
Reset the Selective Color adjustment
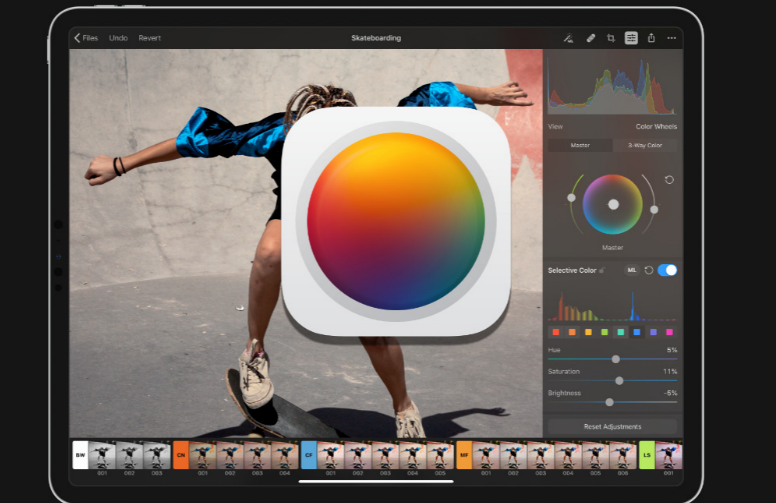pos(649,270)
